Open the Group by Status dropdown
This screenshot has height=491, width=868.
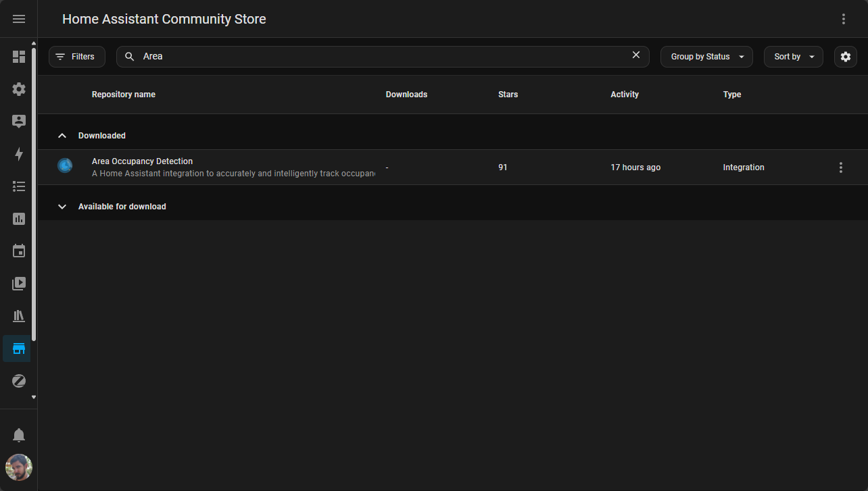[706, 57]
